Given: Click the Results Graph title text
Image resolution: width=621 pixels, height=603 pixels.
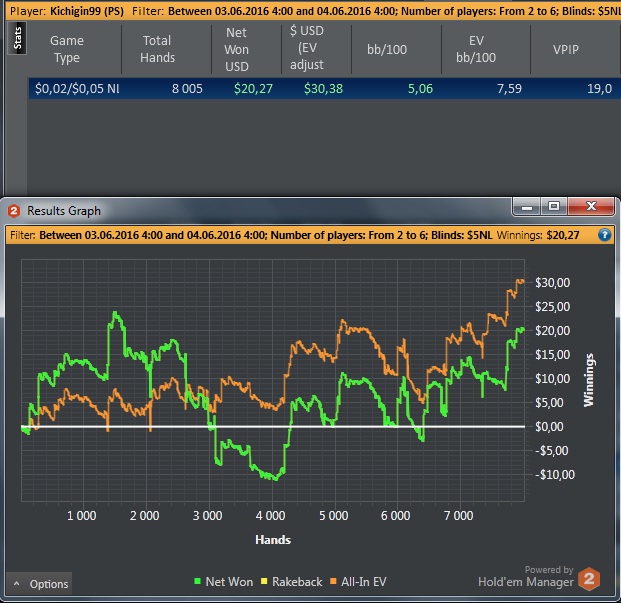Looking at the screenshot, I should (x=64, y=211).
